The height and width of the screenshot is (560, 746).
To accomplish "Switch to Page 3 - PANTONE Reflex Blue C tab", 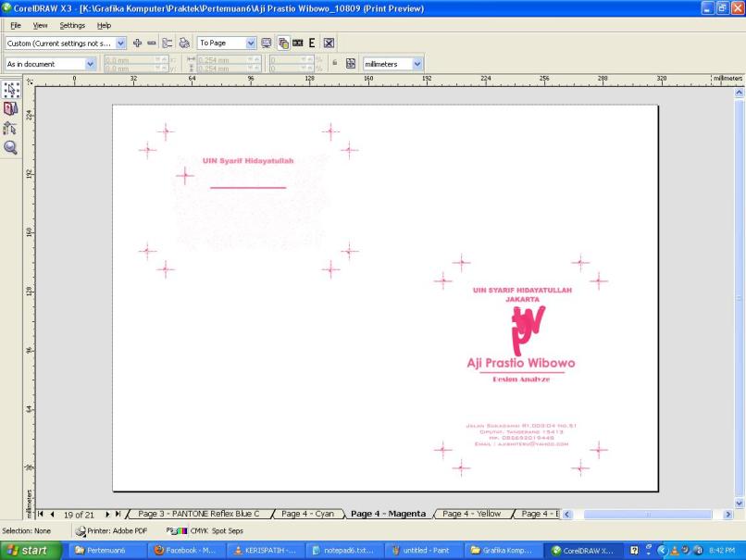I will point(199,514).
